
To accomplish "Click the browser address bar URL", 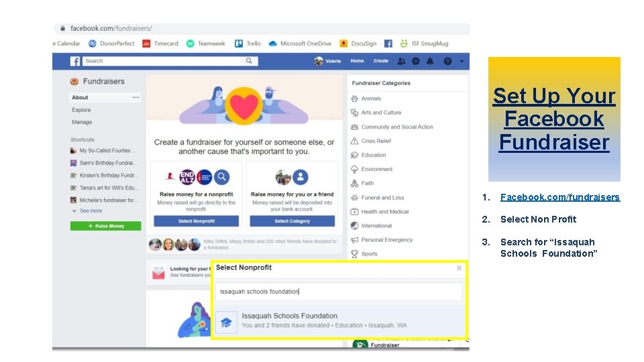I will pyautogui.click(x=111, y=28).
